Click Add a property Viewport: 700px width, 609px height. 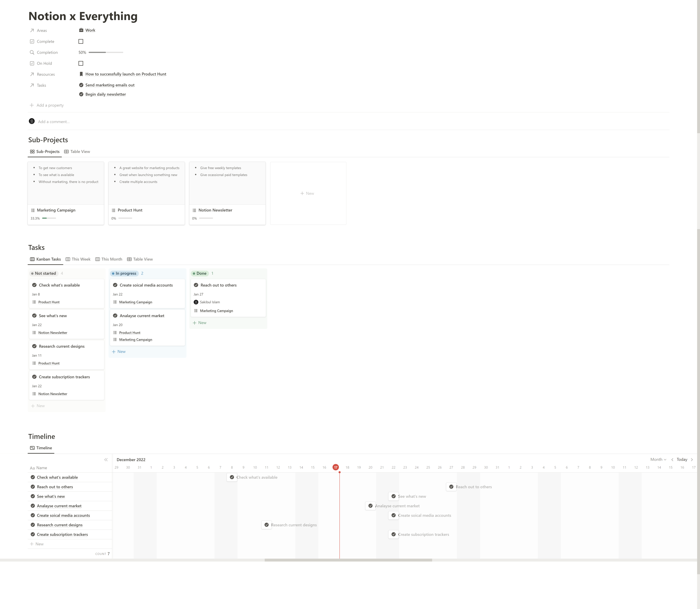(x=47, y=105)
